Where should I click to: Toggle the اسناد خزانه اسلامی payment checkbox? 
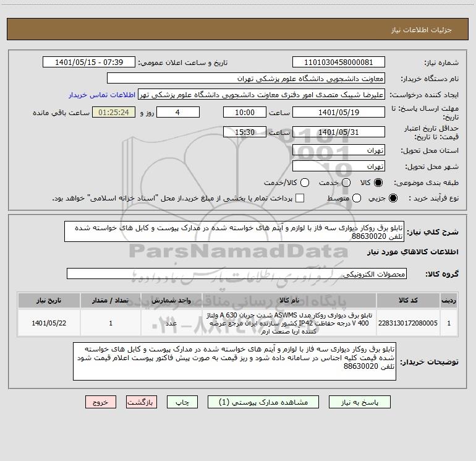tap(300, 198)
